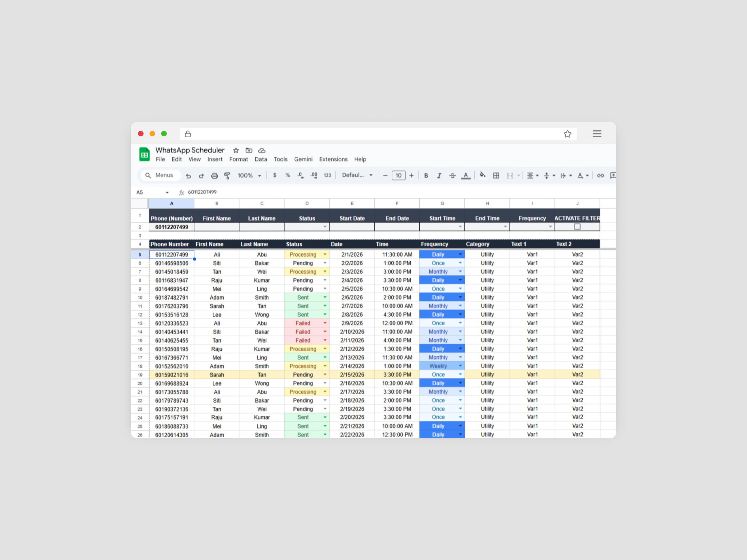Open the borders tool
Viewport: 747px width, 560px height.
[496, 175]
